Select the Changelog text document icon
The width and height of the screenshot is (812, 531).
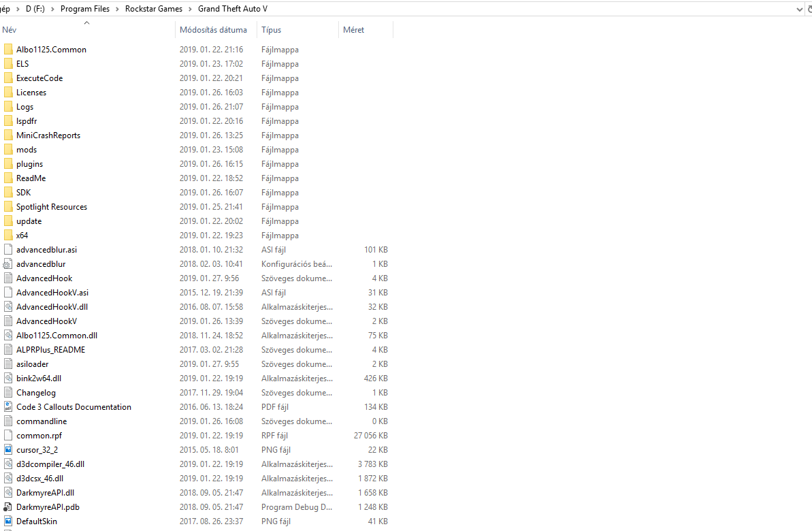(x=7, y=393)
